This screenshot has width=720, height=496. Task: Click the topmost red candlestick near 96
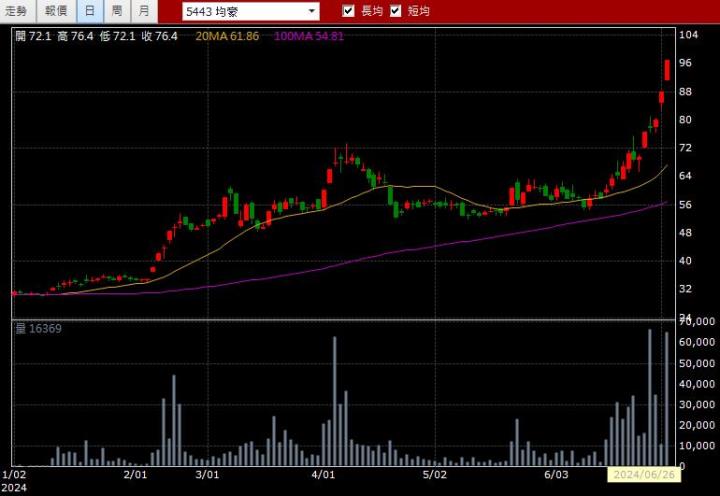pos(667,68)
